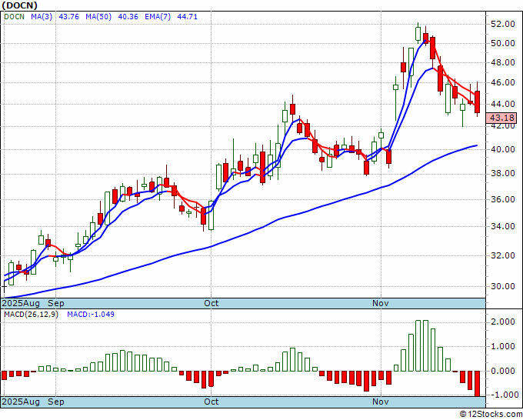523x420 pixels.
Task: Click 2025Aug on the price chart axis
Action: tap(21, 304)
